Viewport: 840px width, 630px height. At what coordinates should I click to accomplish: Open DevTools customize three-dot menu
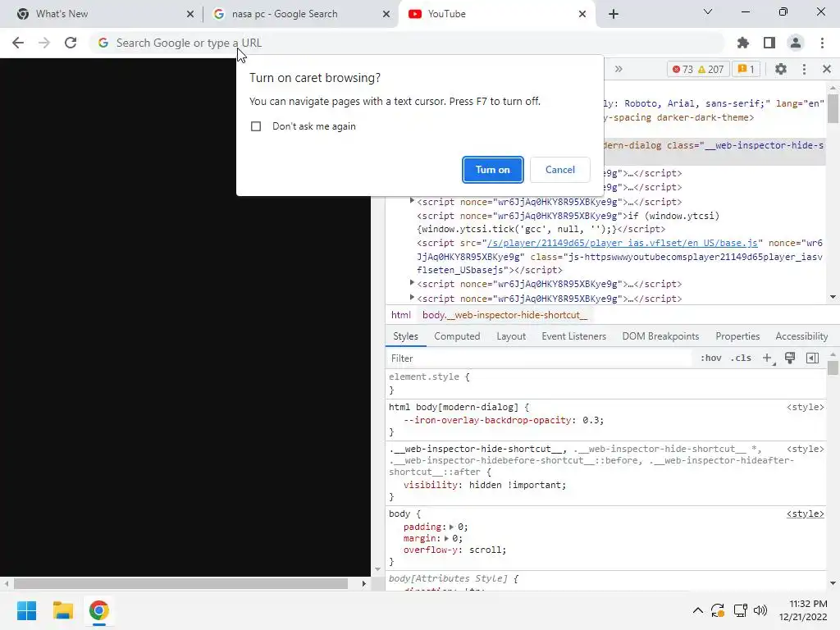804,69
